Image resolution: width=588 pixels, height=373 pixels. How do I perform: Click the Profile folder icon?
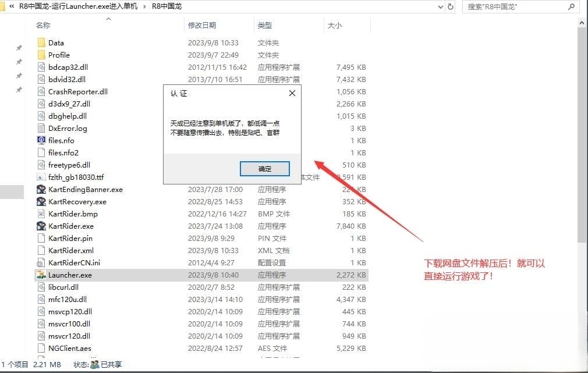(x=41, y=55)
